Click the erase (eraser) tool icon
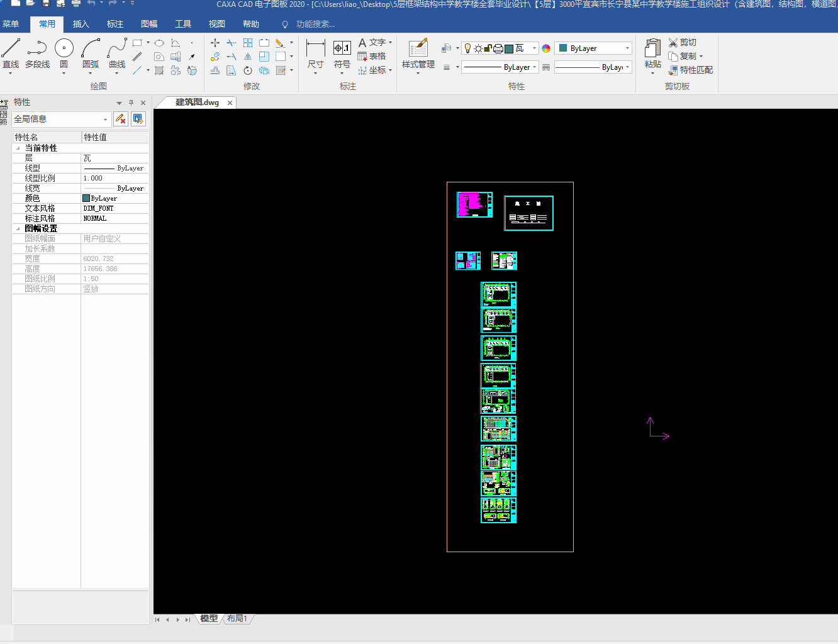Viewport: 838px width, 644px height. 281,43
